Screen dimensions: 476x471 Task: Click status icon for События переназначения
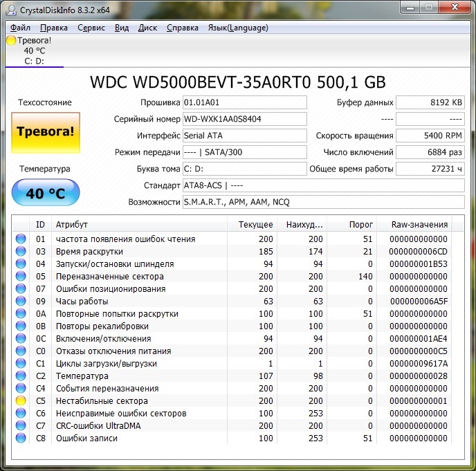(21, 388)
